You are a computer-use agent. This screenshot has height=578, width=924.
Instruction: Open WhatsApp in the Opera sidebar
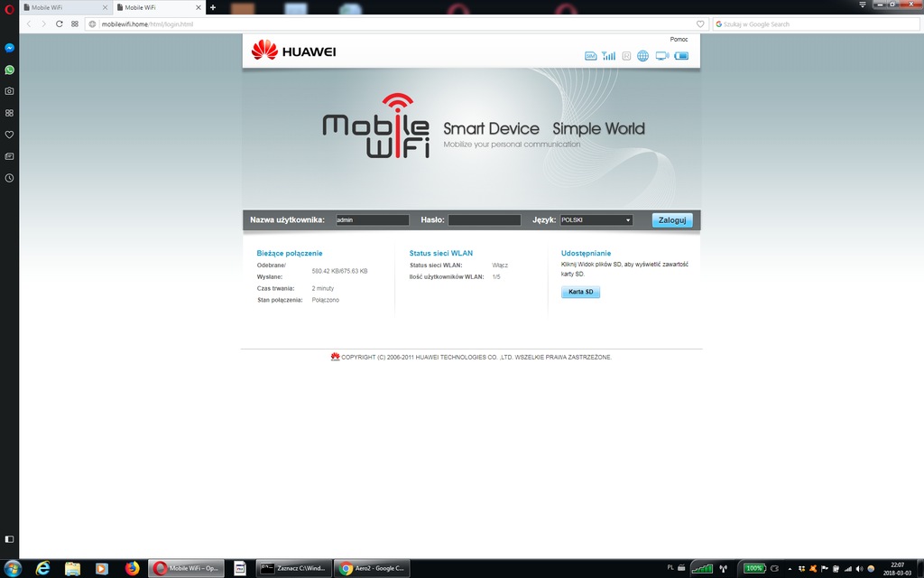pyautogui.click(x=9, y=70)
